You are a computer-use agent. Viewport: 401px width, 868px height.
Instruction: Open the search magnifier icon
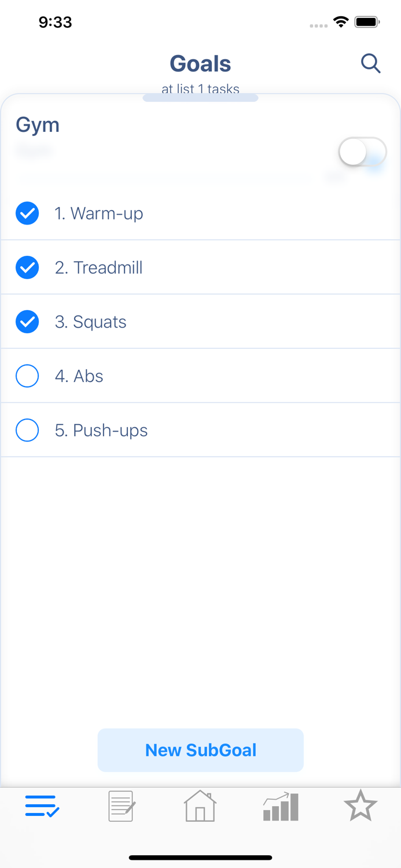coord(370,64)
